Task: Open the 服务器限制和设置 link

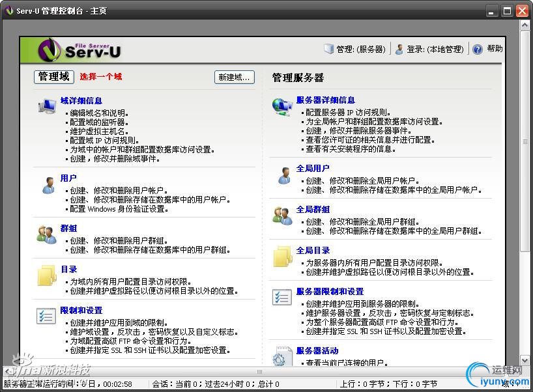Action: click(330, 292)
